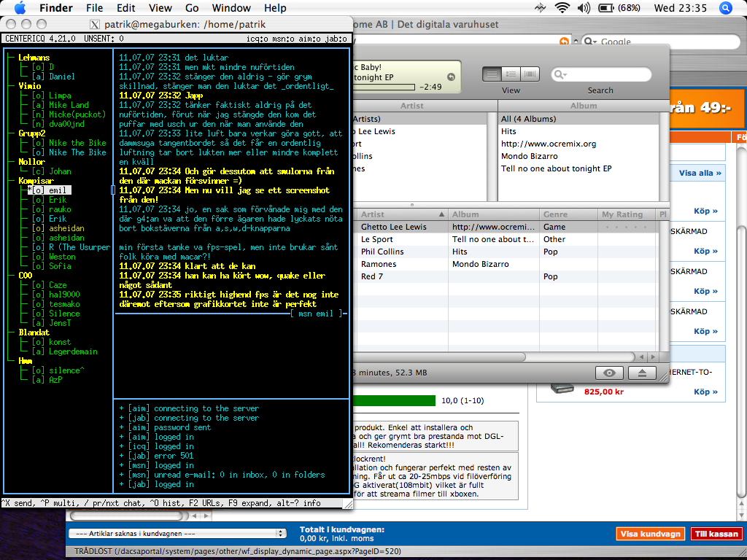Collapse the Kompisar contact group

click(11, 181)
